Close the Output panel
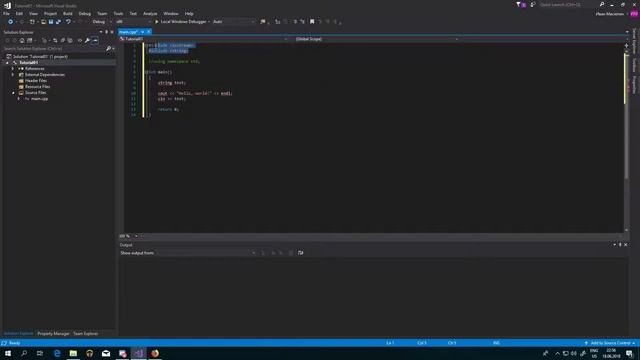Viewport: 640px width, 360px height. point(625,245)
